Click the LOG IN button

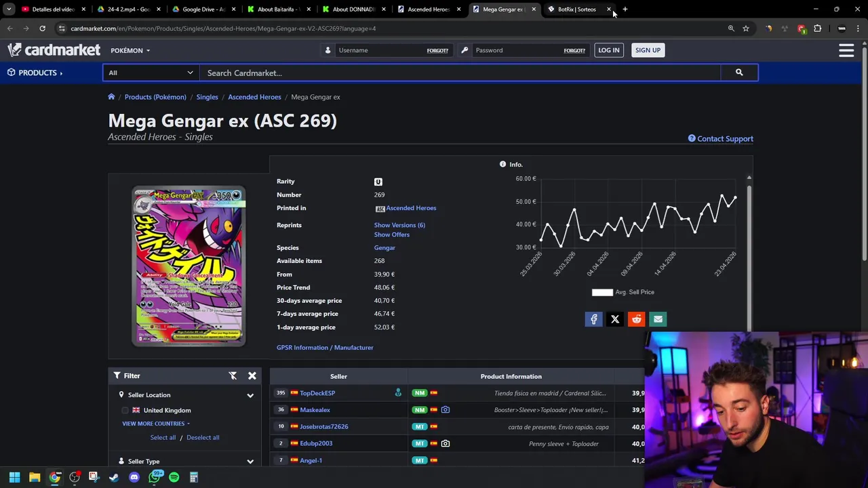(609, 50)
